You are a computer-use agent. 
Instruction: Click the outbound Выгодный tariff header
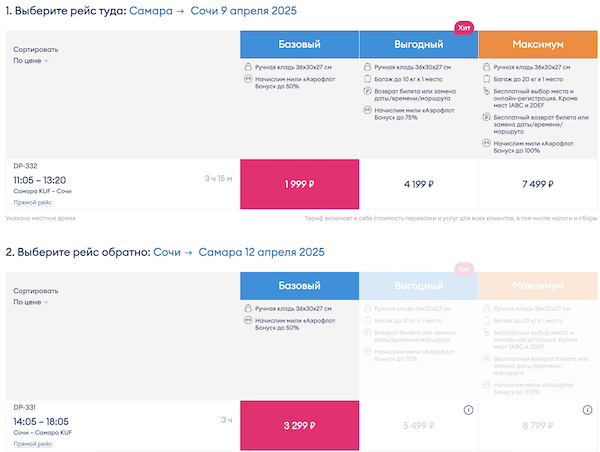point(418,44)
